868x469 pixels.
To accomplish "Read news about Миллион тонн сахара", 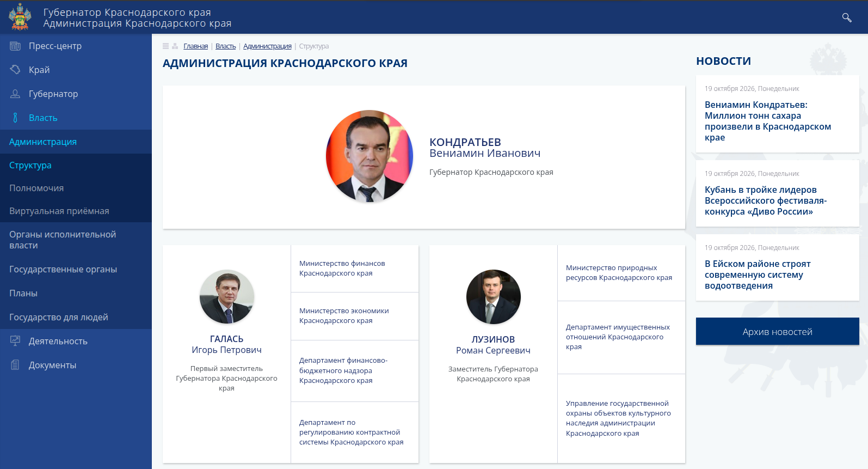I will click(768, 121).
